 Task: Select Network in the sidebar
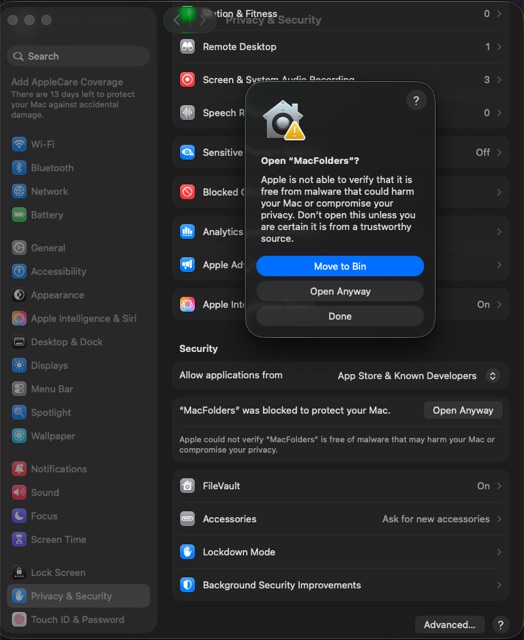coord(78,191)
